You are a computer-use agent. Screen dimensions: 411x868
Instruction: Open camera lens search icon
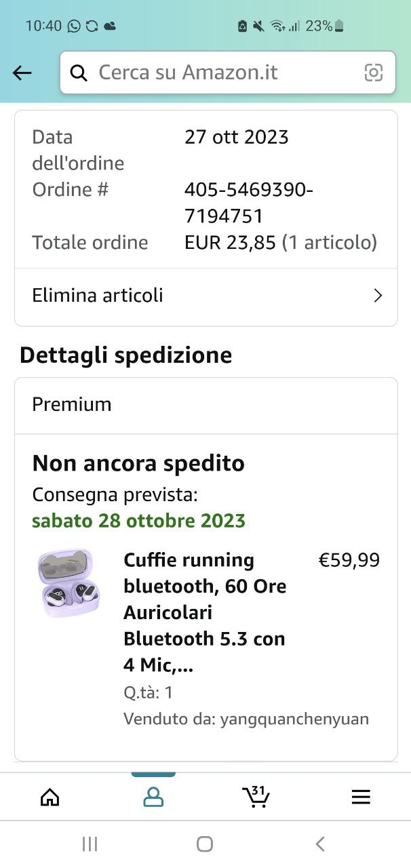click(374, 73)
